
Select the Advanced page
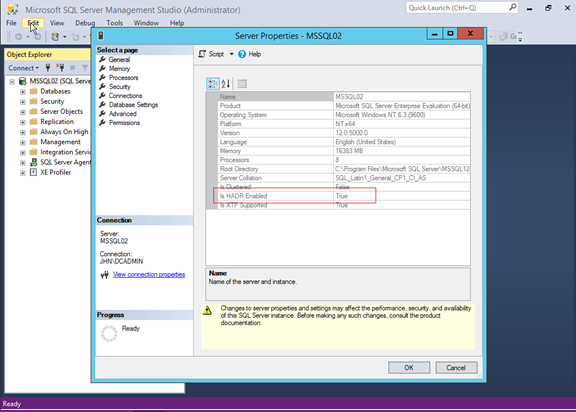tap(123, 114)
